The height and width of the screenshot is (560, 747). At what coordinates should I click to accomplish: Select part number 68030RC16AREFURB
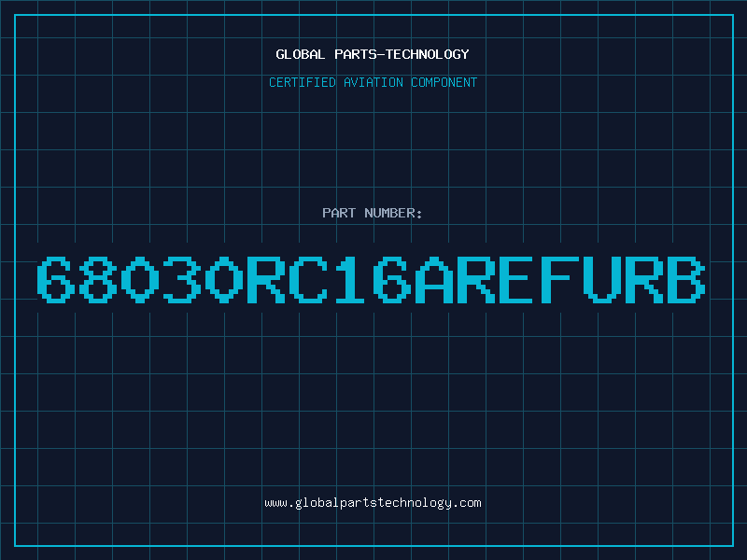[x=371, y=279]
